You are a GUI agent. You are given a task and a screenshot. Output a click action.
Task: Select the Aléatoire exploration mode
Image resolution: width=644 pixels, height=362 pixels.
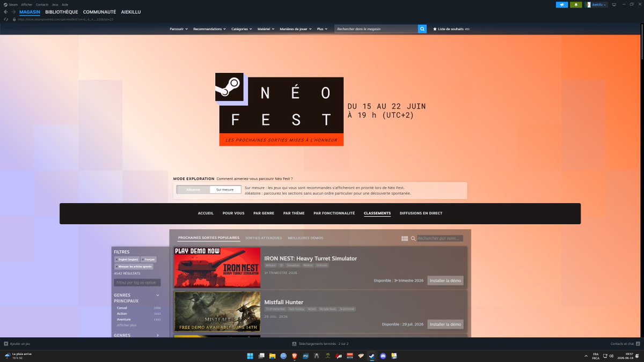tap(193, 190)
